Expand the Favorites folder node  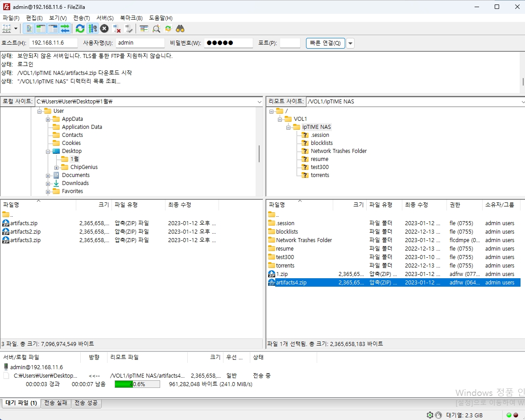point(48,192)
